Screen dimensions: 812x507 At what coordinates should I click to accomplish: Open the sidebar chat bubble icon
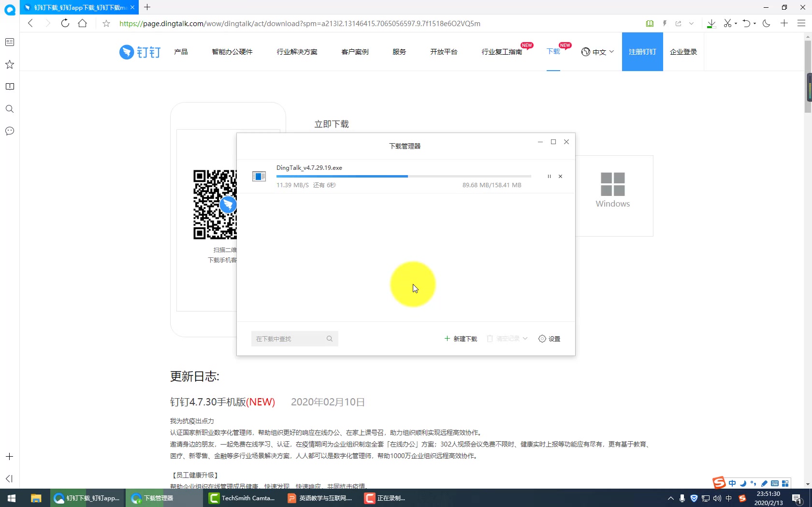[x=10, y=131]
